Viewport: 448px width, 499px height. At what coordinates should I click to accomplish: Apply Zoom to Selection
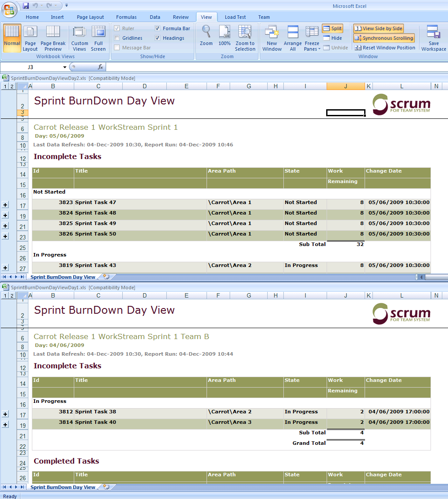245,38
